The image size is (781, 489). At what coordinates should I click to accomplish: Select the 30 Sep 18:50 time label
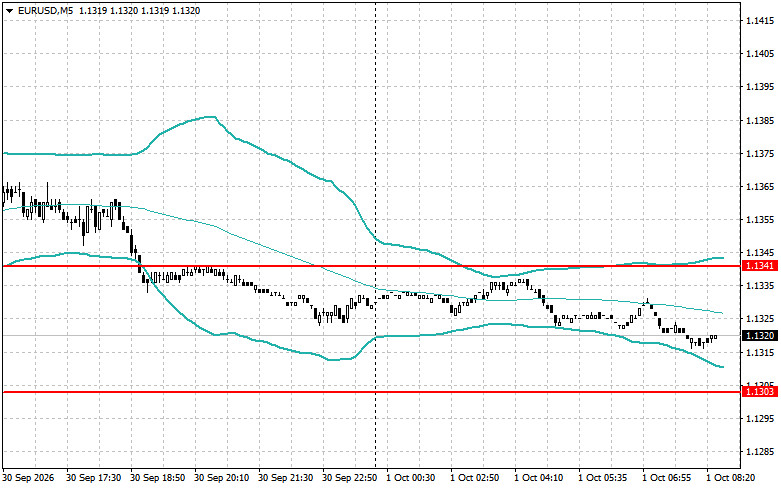(x=157, y=478)
